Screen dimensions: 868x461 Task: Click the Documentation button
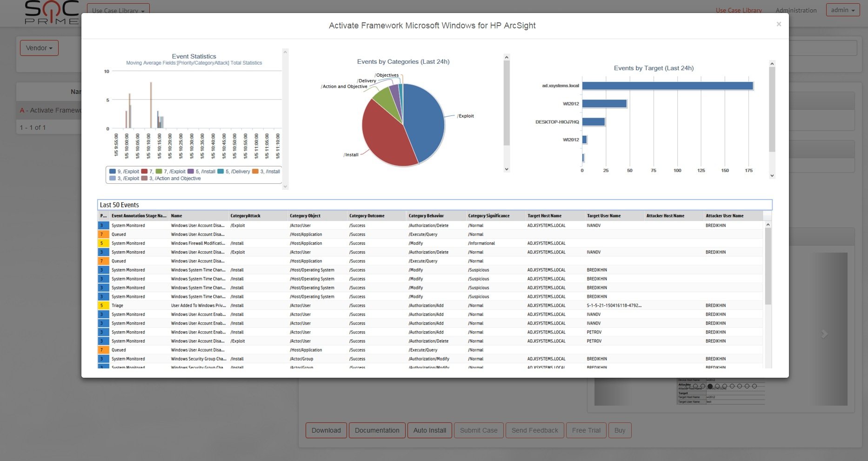click(377, 430)
